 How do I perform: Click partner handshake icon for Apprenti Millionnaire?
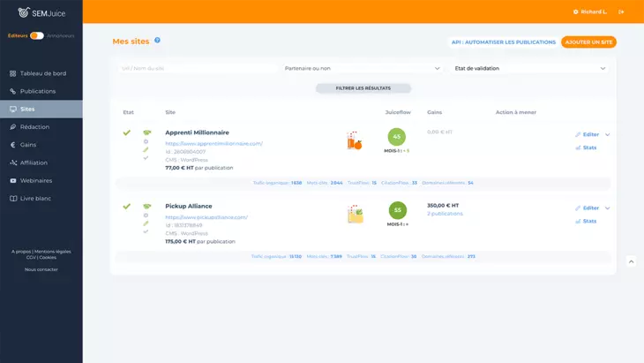point(147,132)
